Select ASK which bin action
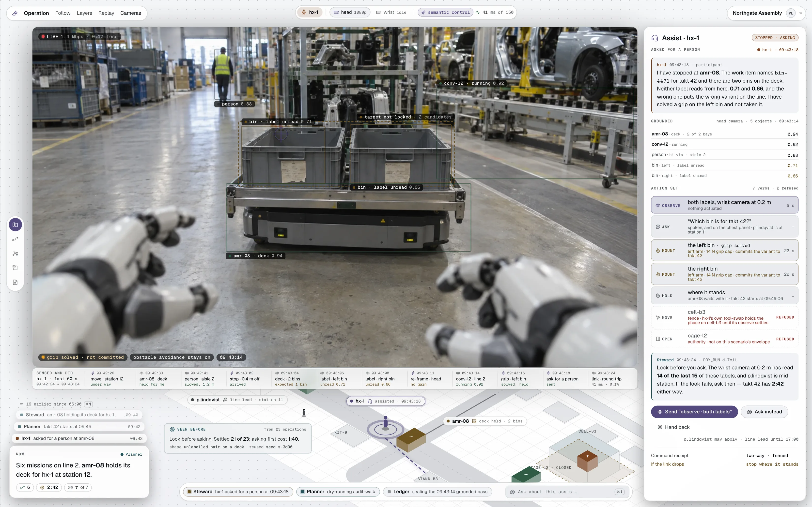Image resolution: width=812 pixels, height=507 pixels. pos(724,227)
